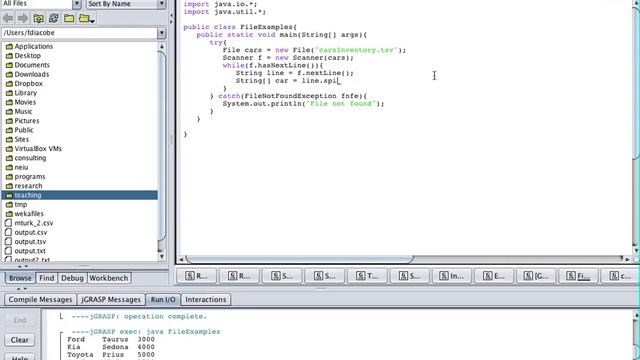Switch to the Browse tab
Screen dimensions: 640x360
(x=20, y=278)
